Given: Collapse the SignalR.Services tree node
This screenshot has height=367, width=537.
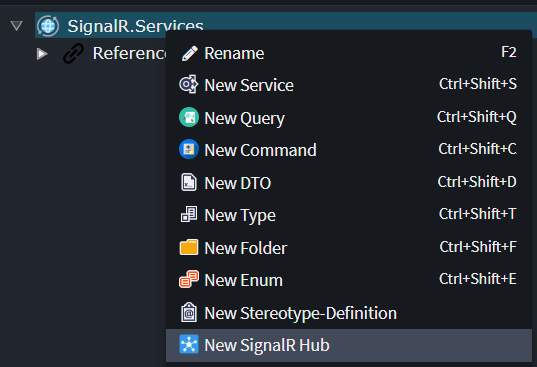Looking at the screenshot, I should pyautogui.click(x=16, y=26).
